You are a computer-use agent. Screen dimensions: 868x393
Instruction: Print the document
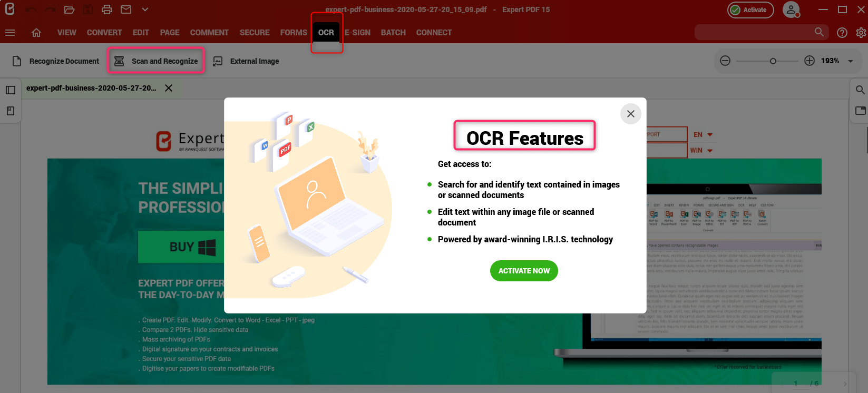107,9
